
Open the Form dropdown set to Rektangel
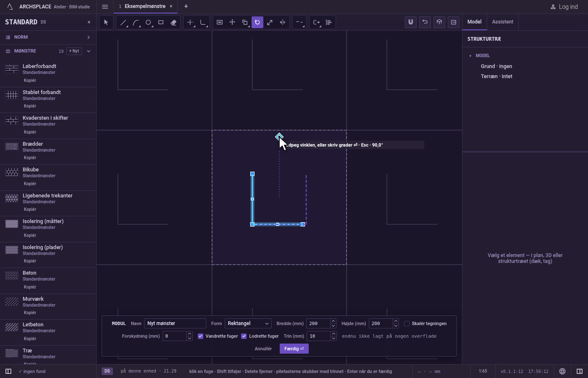pyautogui.click(x=248, y=323)
